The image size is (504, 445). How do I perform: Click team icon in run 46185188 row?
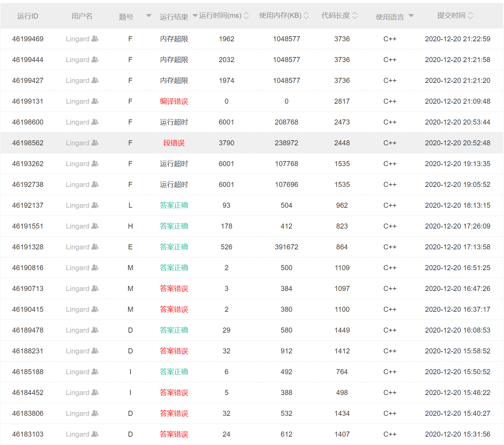pos(95,372)
